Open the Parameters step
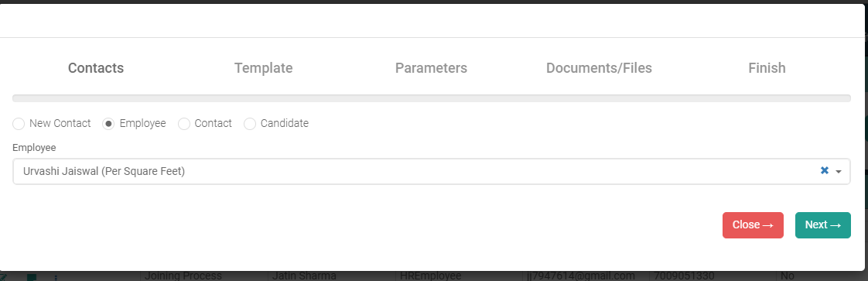The width and height of the screenshot is (868, 281). 431,68
